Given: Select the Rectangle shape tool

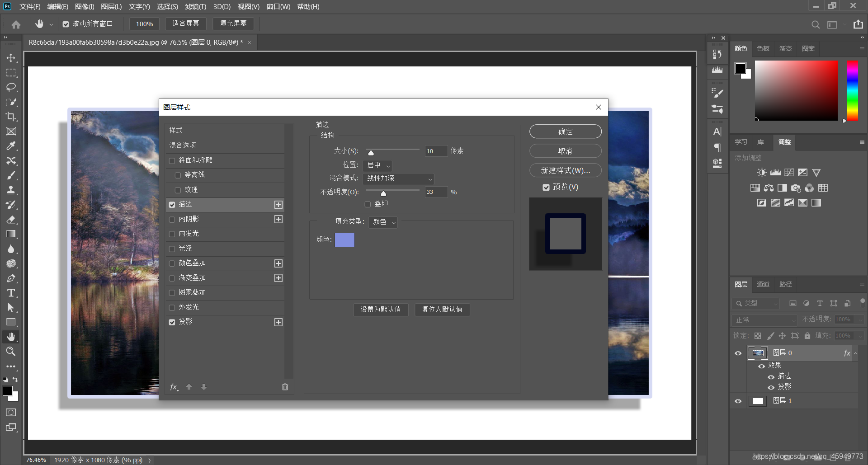Looking at the screenshot, I should pos(11,322).
